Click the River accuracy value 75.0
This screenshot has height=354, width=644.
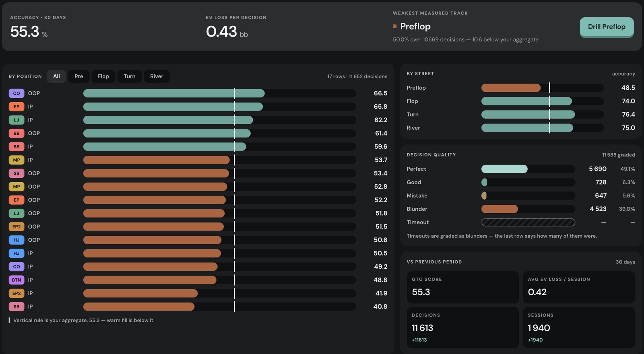coord(628,128)
